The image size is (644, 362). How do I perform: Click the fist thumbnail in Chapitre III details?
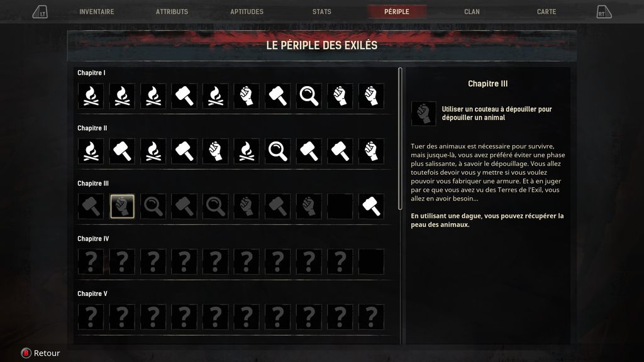click(423, 113)
